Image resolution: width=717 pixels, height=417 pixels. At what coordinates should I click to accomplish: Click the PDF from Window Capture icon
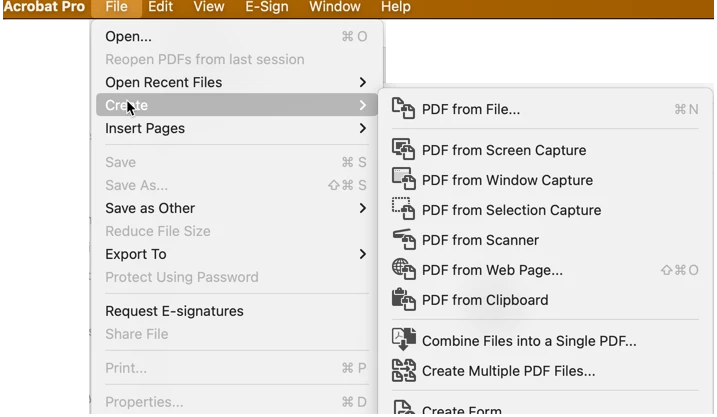pyautogui.click(x=403, y=179)
